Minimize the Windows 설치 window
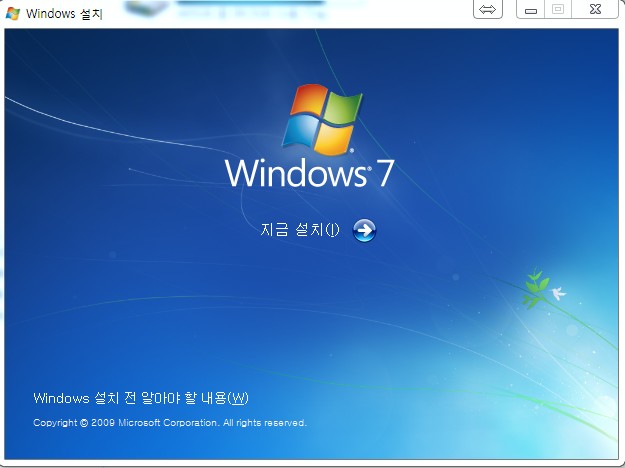Screen dimensions: 625x468 point(531,10)
